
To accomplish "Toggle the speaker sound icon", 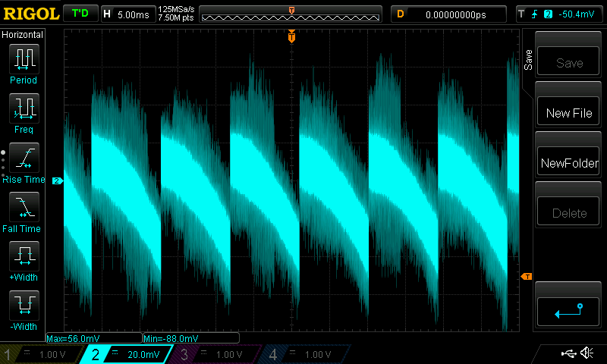I will pyautogui.click(x=587, y=353).
